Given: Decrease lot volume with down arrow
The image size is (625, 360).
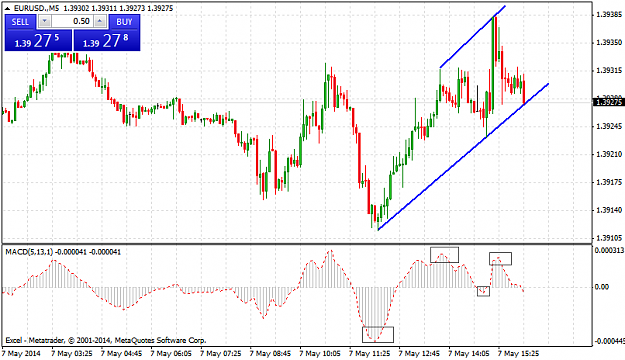Looking at the screenshot, I should [45, 22].
